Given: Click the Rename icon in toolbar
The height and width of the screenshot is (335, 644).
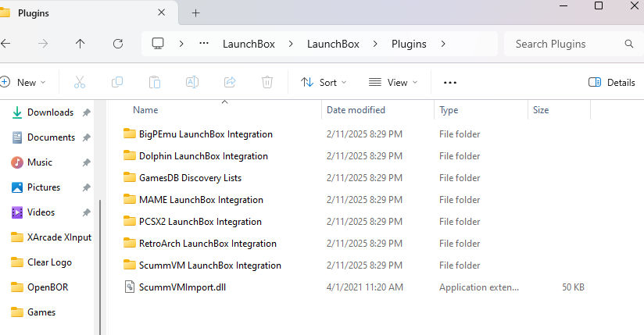Looking at the screenshot, I should 192,83.
